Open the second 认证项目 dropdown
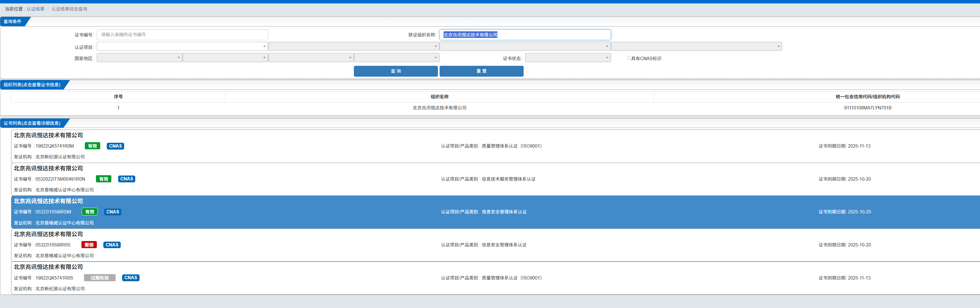The height and width of the screenshot is (308, 980). tap(353, 46)
